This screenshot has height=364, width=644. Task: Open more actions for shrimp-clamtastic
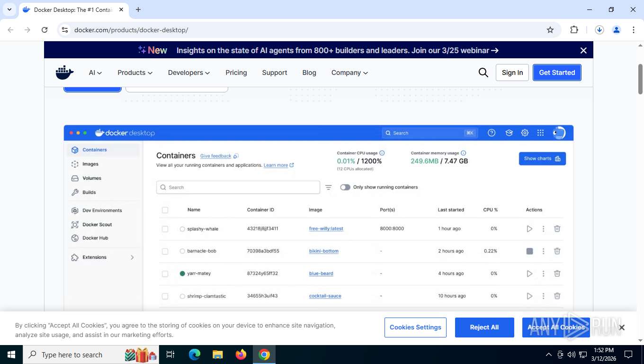click(543, 296)
